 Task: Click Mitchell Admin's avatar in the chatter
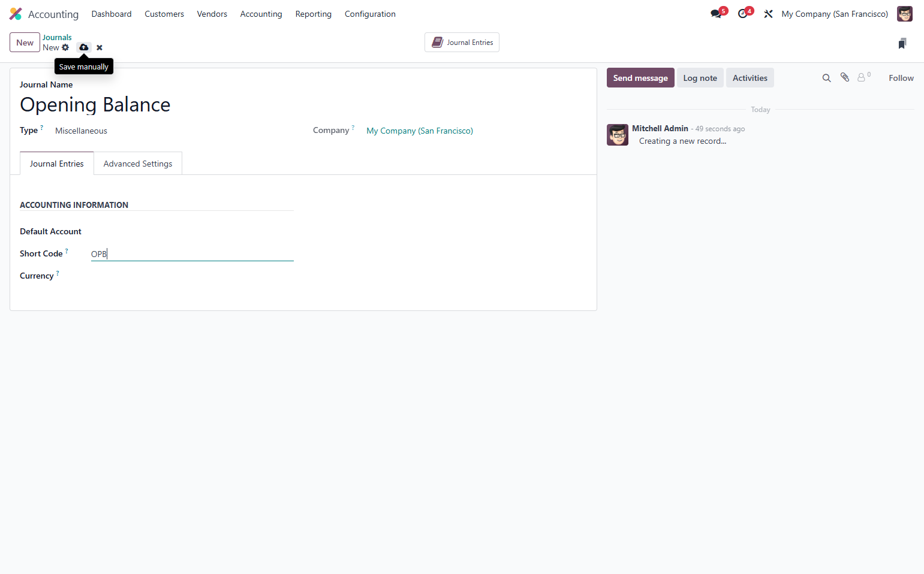(617, 135)
